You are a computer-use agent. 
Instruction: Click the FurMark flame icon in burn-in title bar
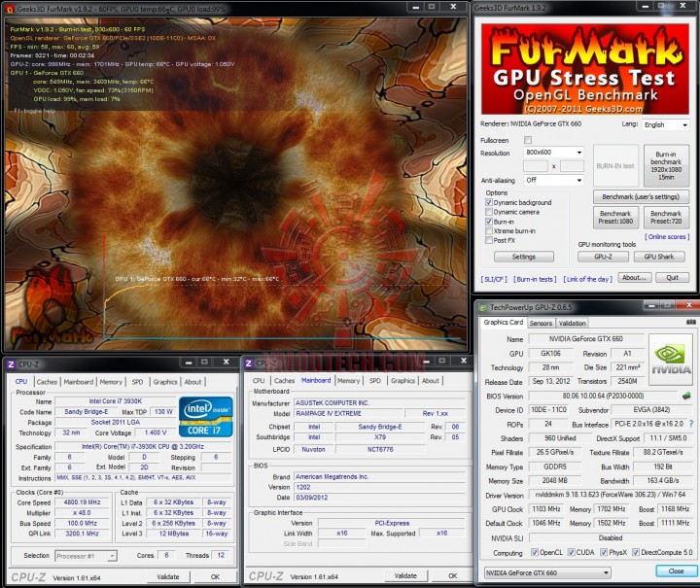[11, 9]
